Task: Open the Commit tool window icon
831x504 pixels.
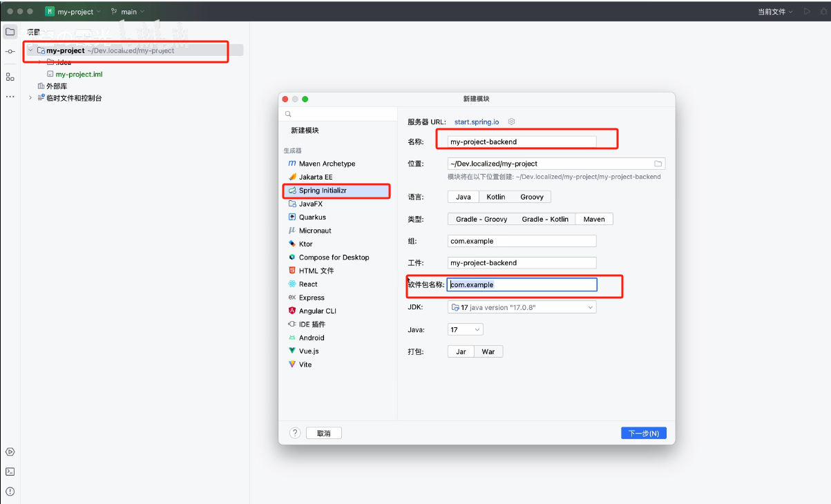Action: coord(10,52)
